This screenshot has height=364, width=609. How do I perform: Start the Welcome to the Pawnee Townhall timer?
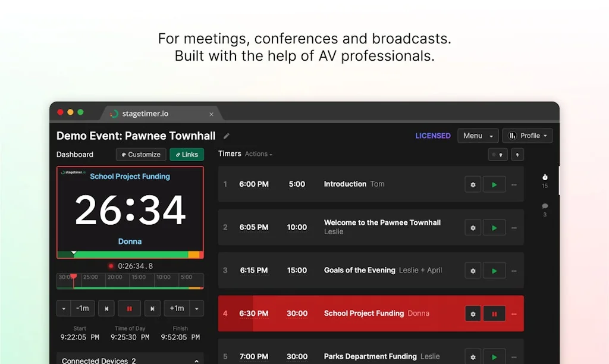(494, 227)
